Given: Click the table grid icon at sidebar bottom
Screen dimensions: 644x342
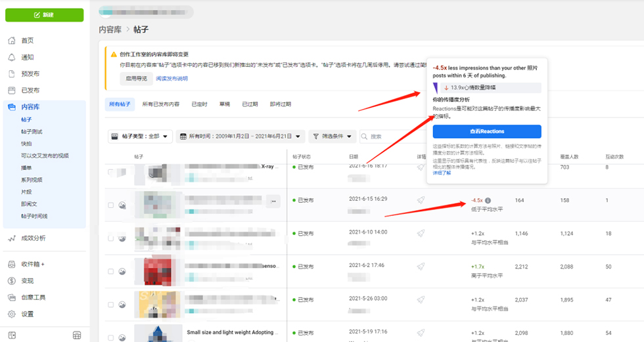Looking at the screenshot, I should tap(77, 335).
